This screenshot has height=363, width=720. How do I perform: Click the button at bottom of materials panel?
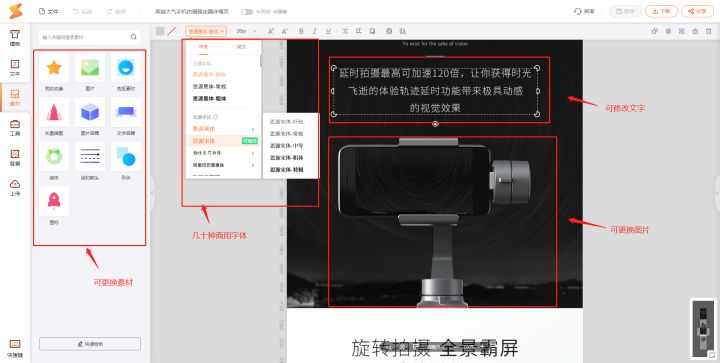click(x=90, y=344)
